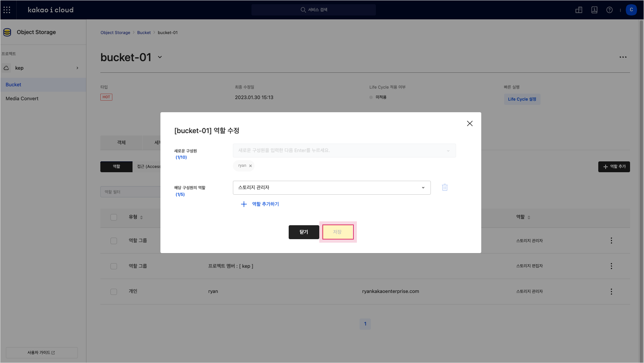644x363 pixels.
Task: Click the search magnifier icon
Action: (303, 10)
